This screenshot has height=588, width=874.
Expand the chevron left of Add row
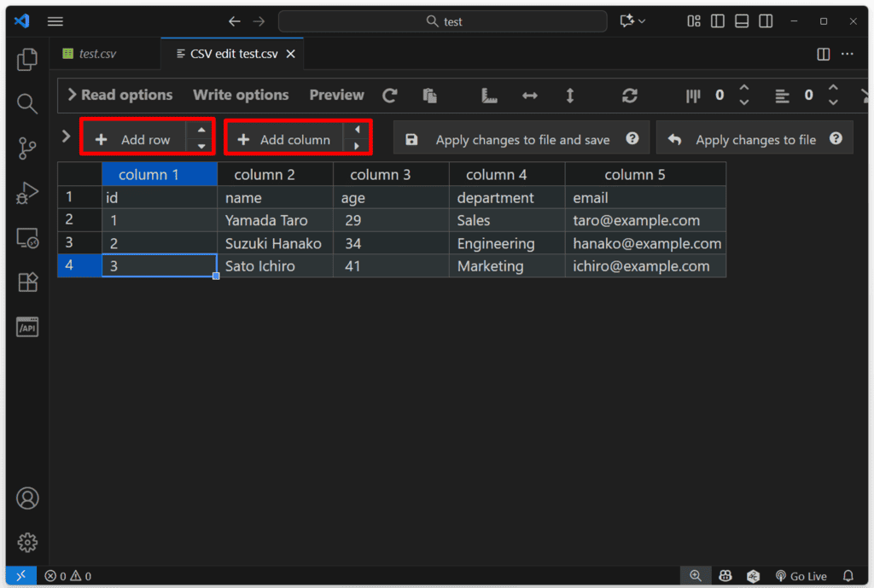point(67,137)
